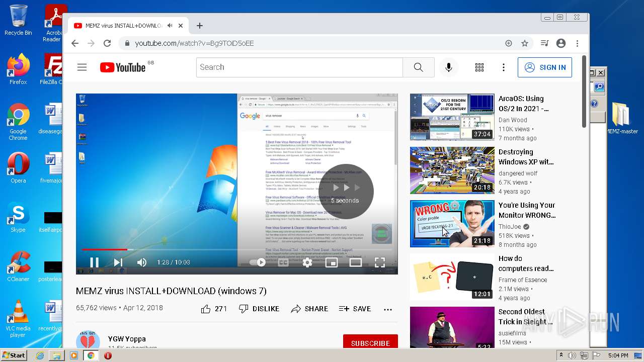This screenshot has width=644, height=362.
Task: Open Recycle Bin desktop icon
Action: coord(18,20)
